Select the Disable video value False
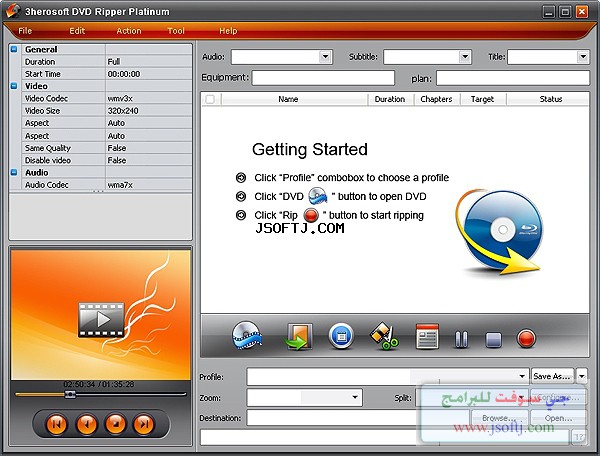The image size is (600, 456). (x=148, y=160)
